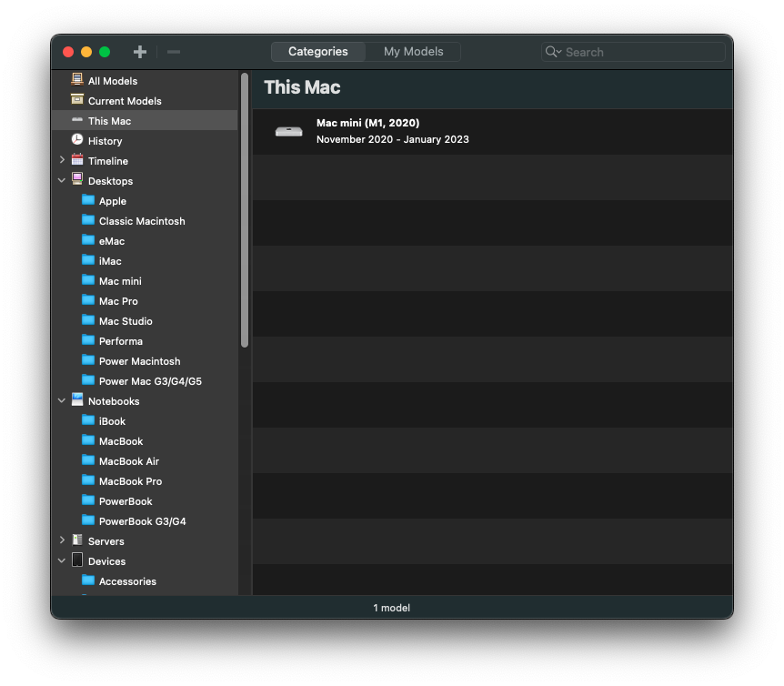This screenshot has height=686, width=784.
Task: Open the PowerBook G3/G4 category
Action: tap(145, 520)
